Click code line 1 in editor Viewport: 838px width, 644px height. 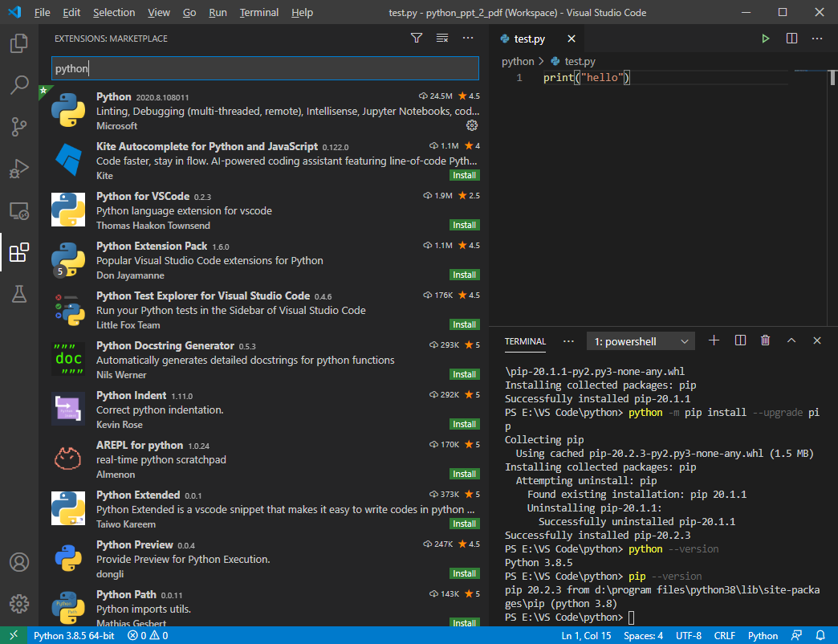(x=586, y=78)
